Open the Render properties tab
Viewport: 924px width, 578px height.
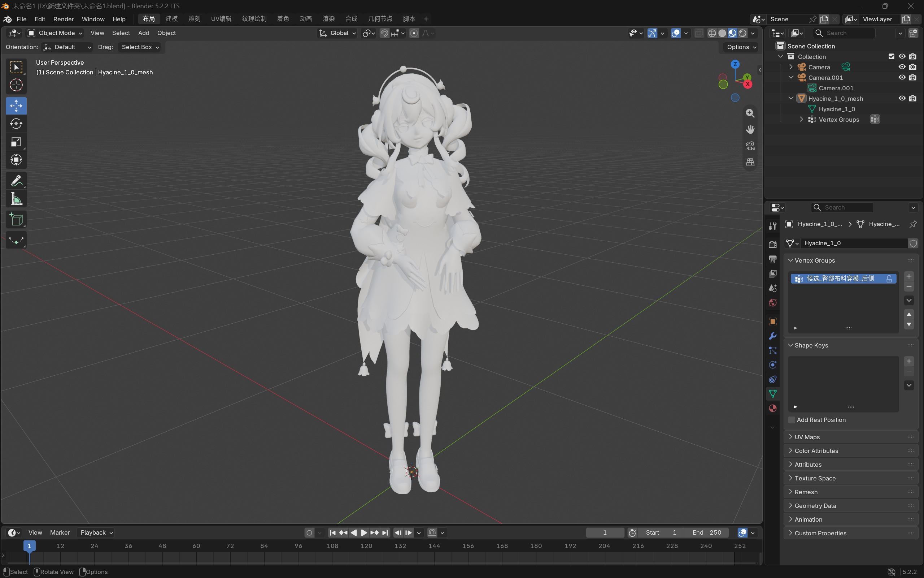coord(772,244)
